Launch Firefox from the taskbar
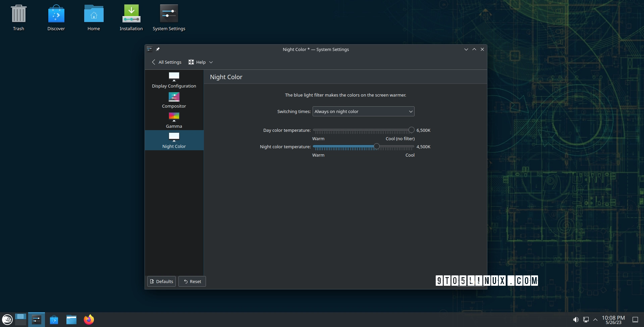644x327 pixels. tap(89, 319)
